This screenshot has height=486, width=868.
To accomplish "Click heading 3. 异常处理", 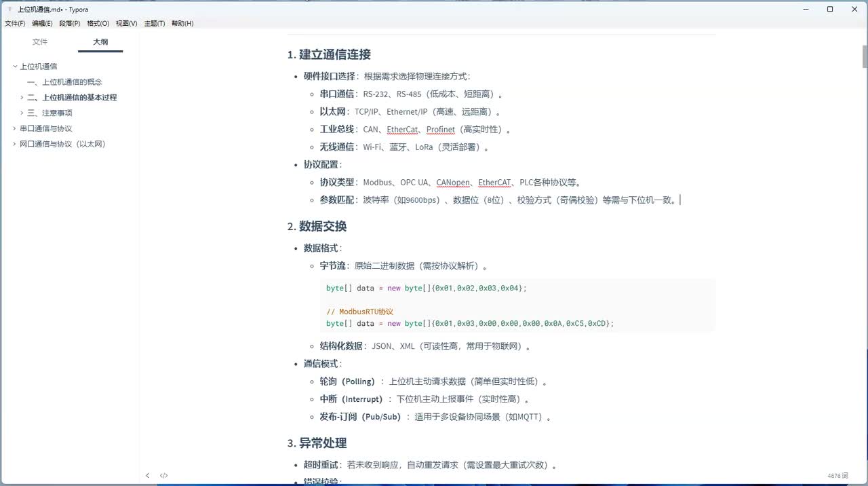I will click(x=317, y=443).
